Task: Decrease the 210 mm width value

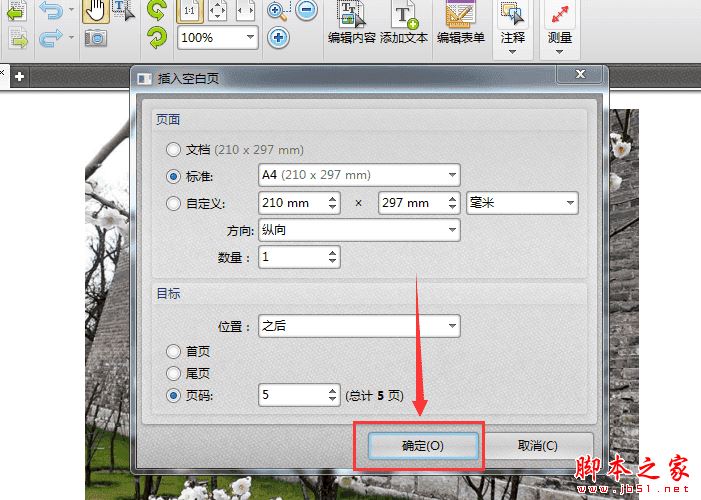Action: (x=332, y=208)
